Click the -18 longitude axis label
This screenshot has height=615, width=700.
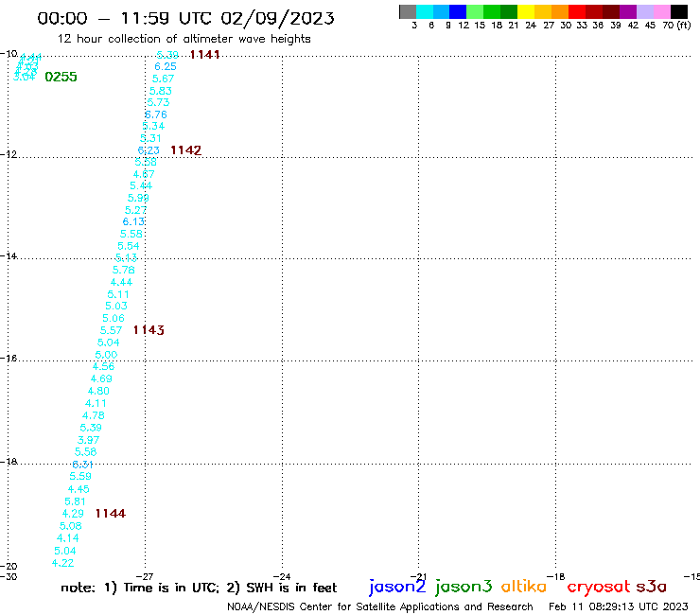[x=556, y=576]
